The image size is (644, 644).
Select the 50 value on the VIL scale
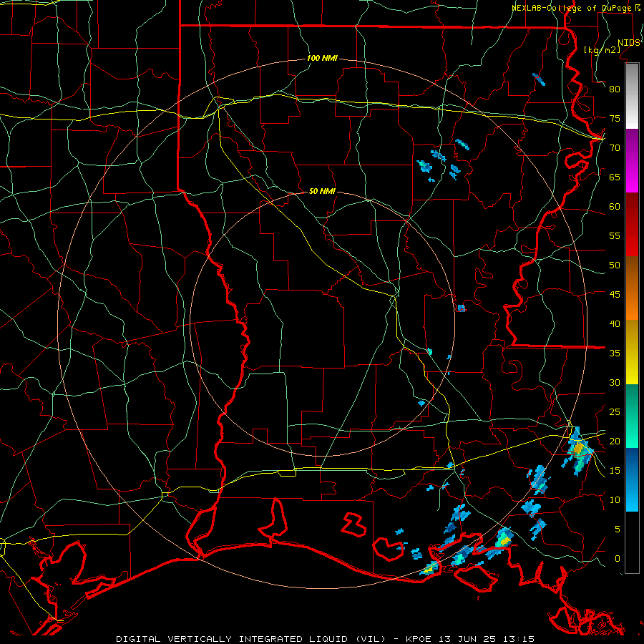615,265
